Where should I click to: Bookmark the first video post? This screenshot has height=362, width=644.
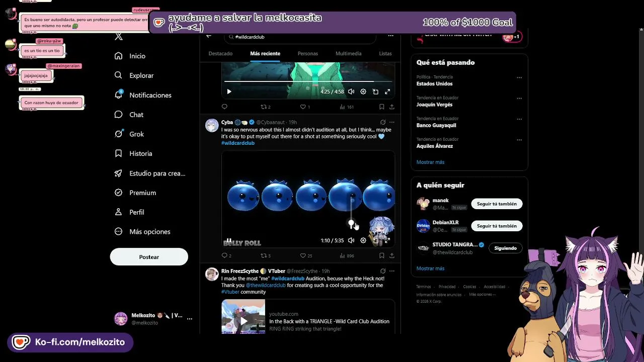[382, 107]
